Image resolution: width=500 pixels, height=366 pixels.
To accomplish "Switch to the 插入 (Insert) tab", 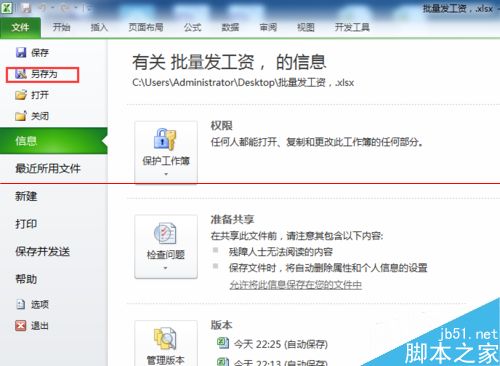I will point(99,27).
